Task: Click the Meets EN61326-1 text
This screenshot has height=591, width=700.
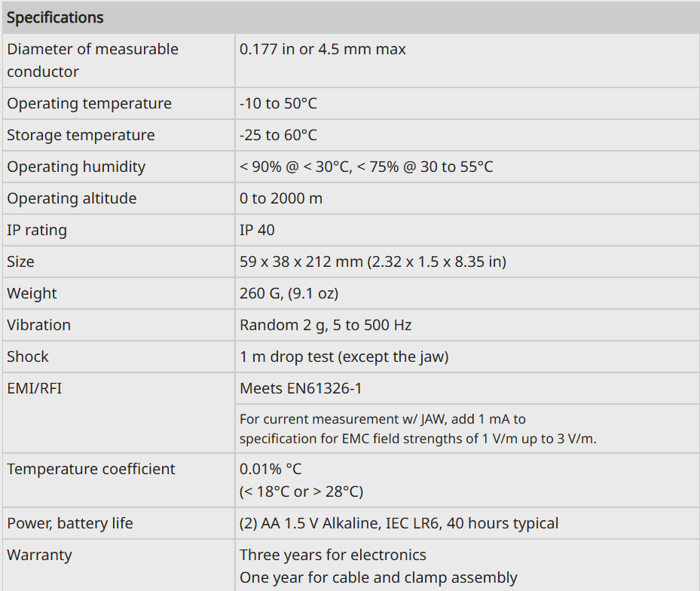Action: click(301, 389)
